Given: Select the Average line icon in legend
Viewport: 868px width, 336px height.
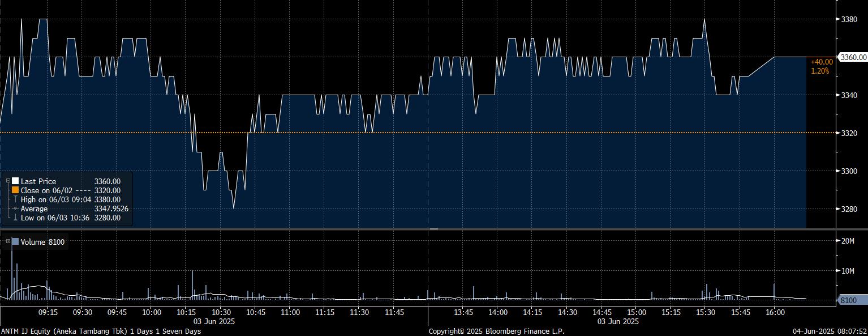Looking at the screenshot, I should click(x=15, y=209).
